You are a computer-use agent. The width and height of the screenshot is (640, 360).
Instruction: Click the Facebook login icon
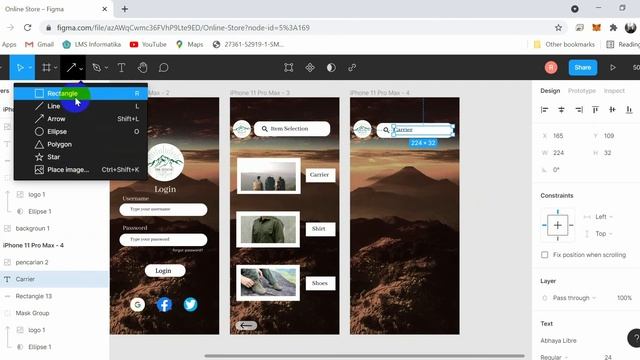pos(164,304)
